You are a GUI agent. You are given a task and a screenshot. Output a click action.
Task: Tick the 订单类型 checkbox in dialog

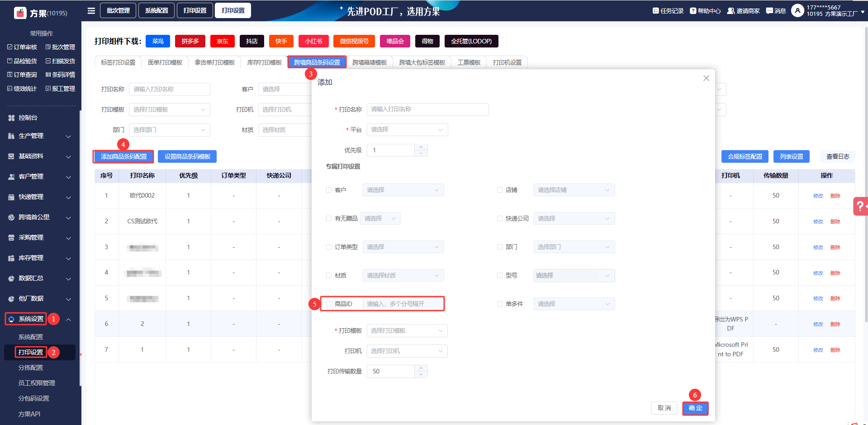329,247
